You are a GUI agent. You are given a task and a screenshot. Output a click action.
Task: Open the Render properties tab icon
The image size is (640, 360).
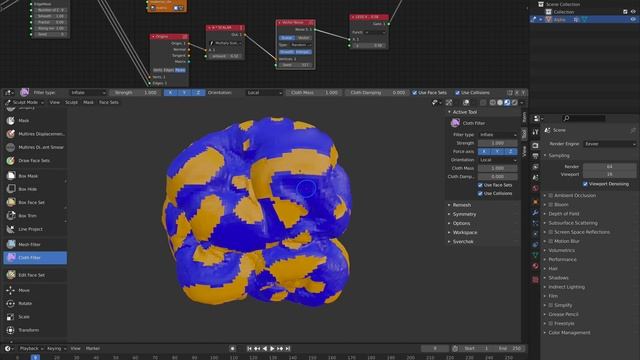[536, 145]
